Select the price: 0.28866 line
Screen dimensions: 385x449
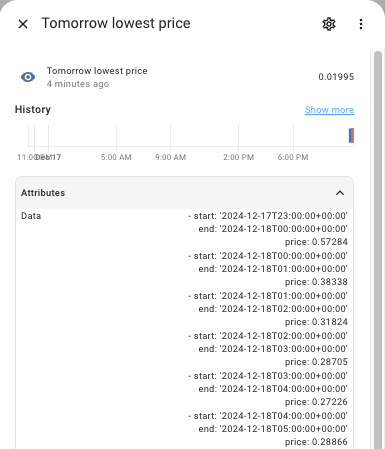[x=316, y=442]
